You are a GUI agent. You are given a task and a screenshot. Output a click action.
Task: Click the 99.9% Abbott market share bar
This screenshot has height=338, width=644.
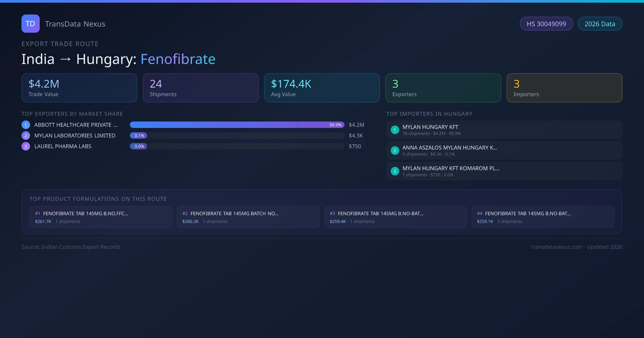pos(237,125)
